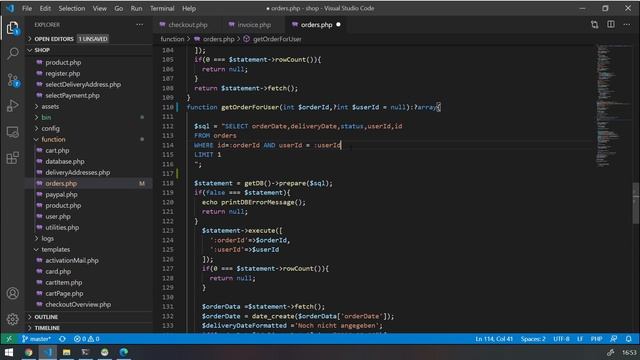Open the Accounts menu icon
Viewport: 640px width, 360px height.
pyautogui.click(x=13, y=293)
